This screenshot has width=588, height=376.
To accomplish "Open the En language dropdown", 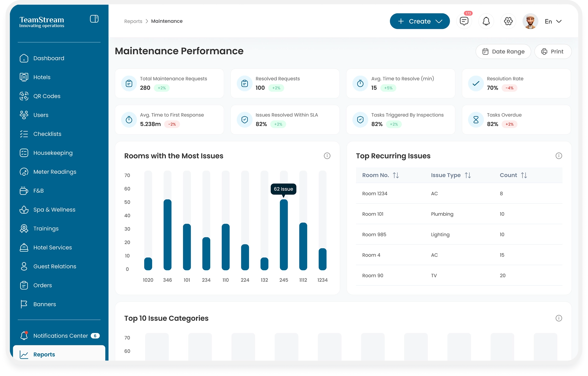I will tap(553, 21).
